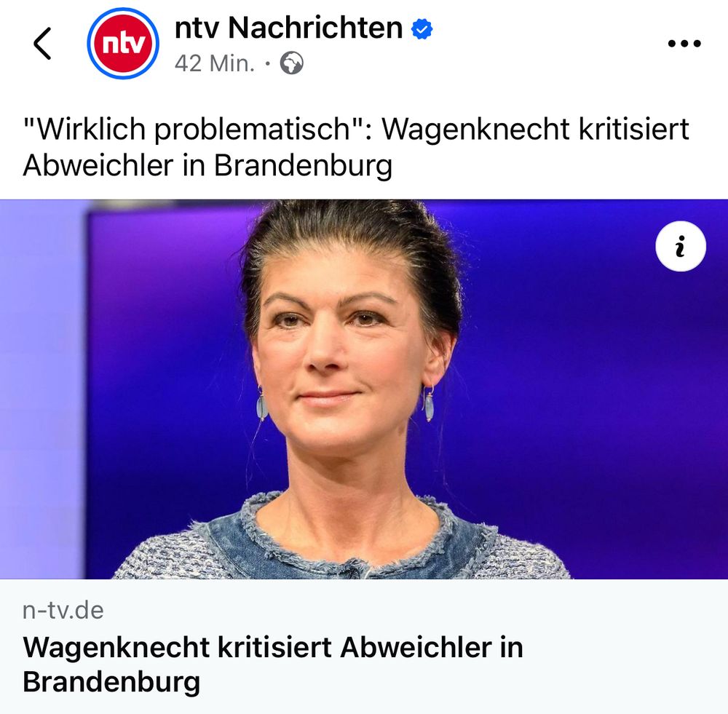Tap the info button on the photo
The height and width of the screenshot is (714, 728).
681,246
